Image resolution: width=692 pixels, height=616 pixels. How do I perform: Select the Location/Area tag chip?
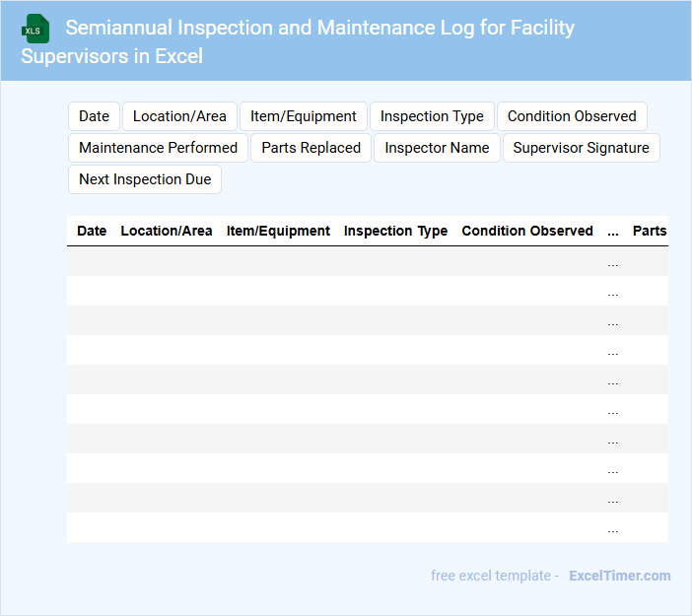pos(179,116)
